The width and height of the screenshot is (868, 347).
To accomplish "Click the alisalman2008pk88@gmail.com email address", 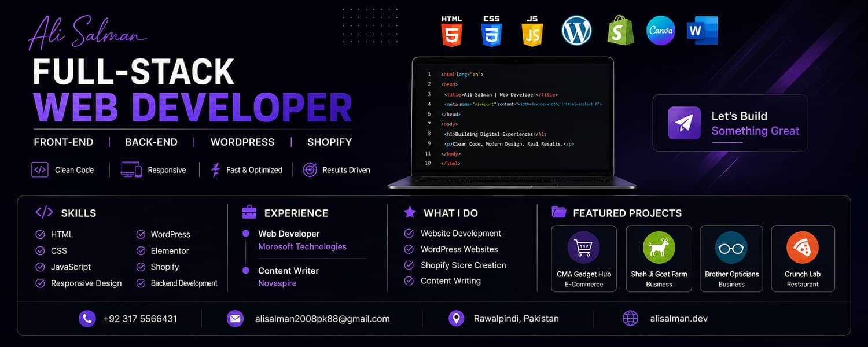I will pos(322,319).
